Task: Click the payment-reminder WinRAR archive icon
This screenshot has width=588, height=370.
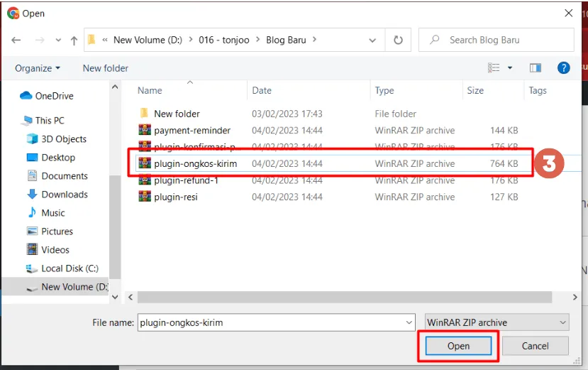Action: (145, 130)
